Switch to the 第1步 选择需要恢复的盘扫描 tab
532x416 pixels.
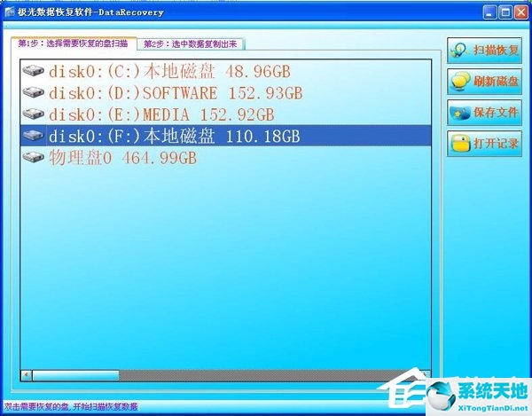point(74,43)
